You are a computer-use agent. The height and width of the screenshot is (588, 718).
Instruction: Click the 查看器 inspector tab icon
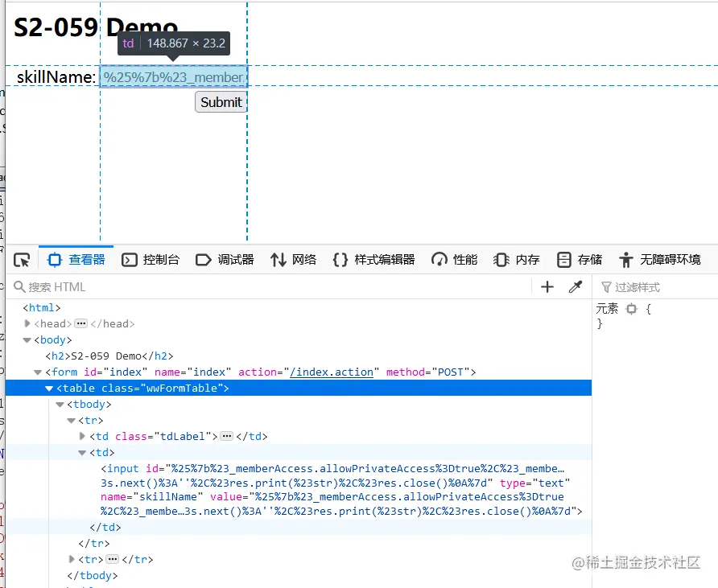(x=55, y=260)
